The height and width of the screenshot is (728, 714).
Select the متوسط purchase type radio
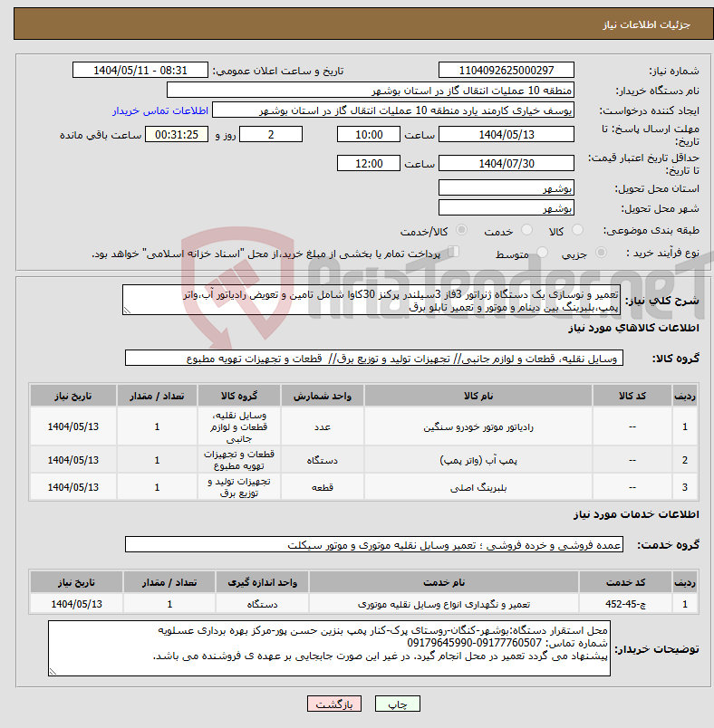(x=542, y=253)
